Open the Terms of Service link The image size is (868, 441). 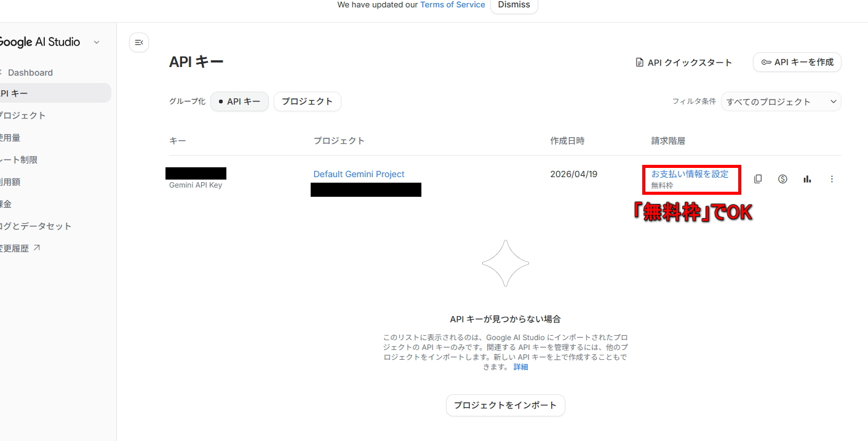[x=452, y=5]
